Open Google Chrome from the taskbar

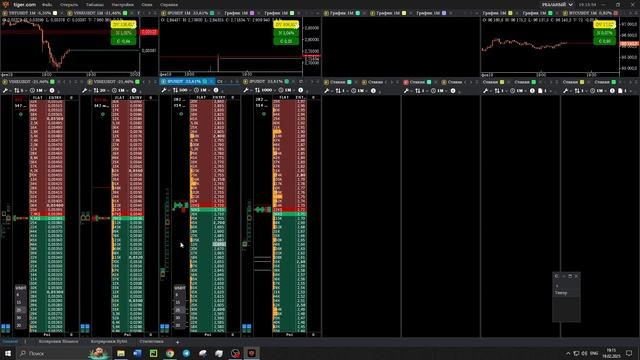tap(170, 353)
